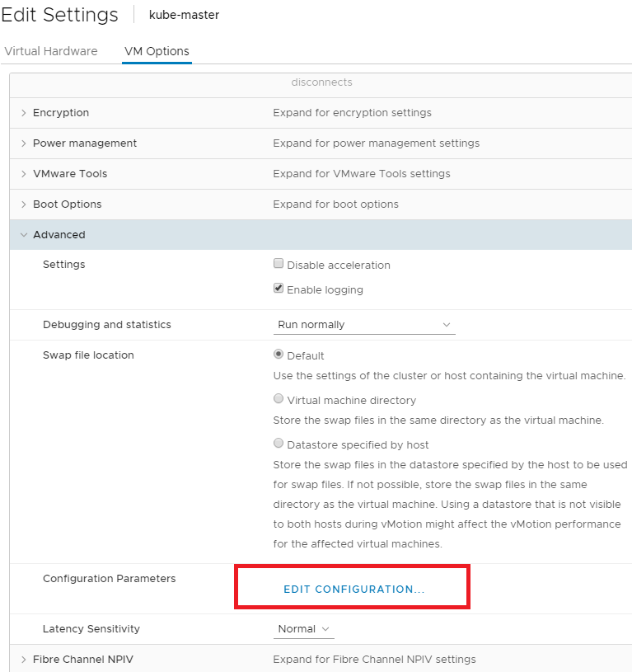
Task: Open the Debugging and statistics dropdown
Action: [363, 325]
